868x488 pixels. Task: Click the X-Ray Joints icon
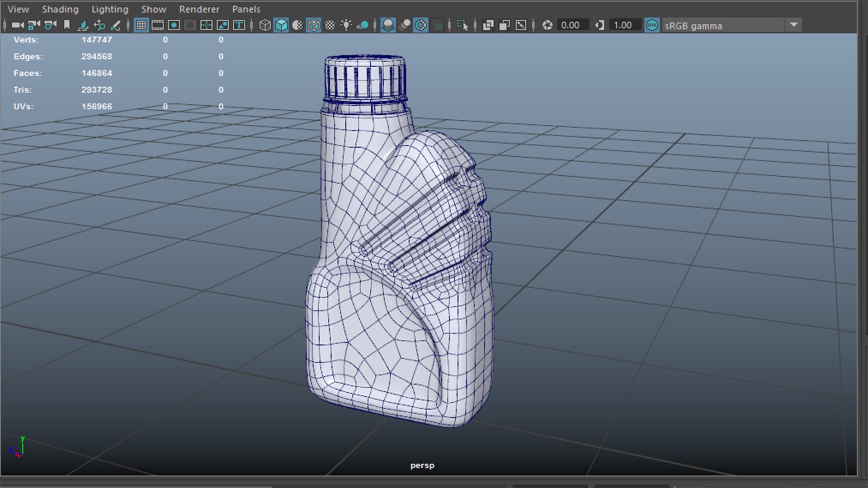click(x=521, y=25)
